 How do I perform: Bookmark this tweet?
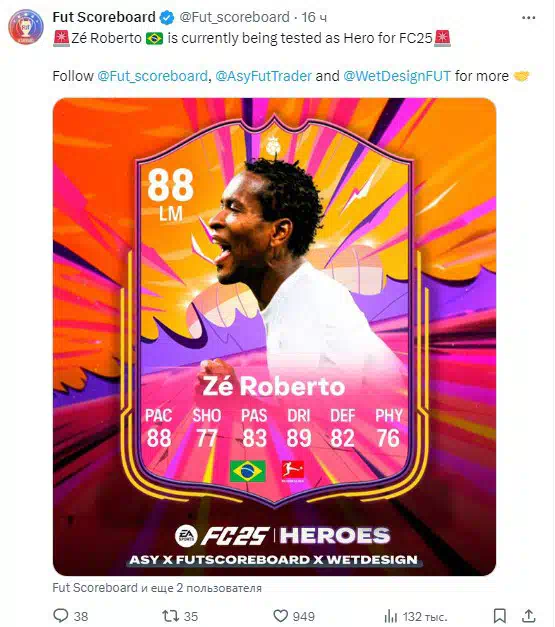pyautogui.click(x=500, y=616)
